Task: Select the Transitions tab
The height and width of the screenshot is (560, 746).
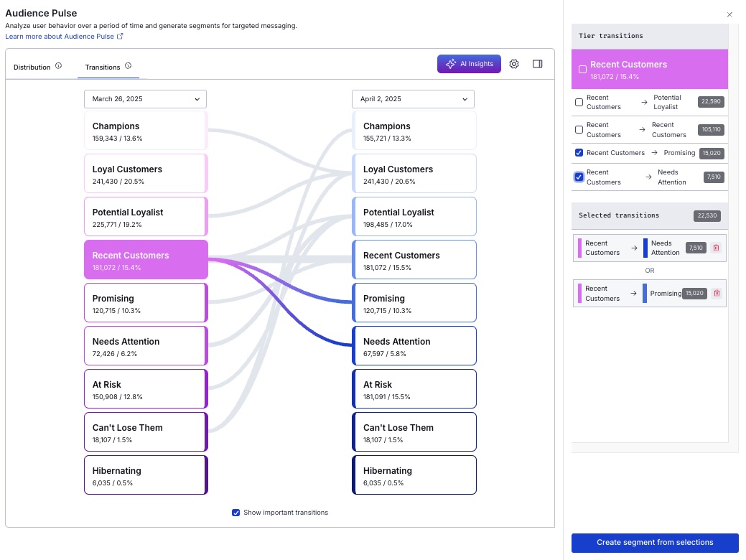Action: (x=103, y=67)
